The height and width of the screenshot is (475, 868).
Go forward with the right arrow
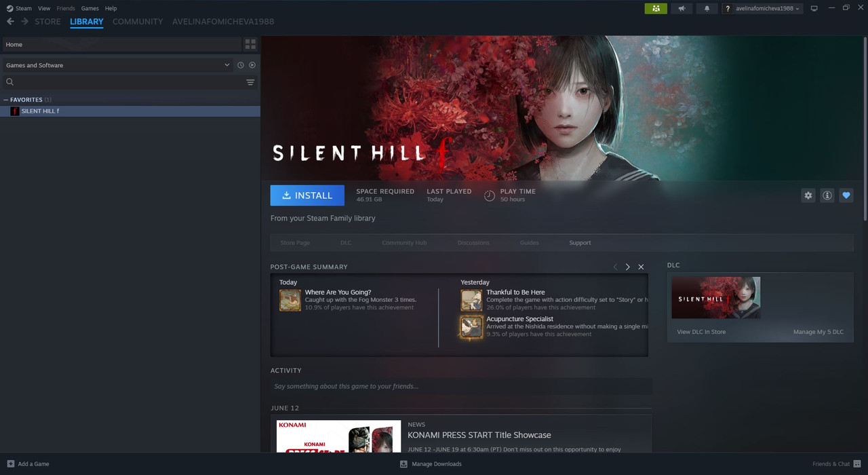click(24, 22)
